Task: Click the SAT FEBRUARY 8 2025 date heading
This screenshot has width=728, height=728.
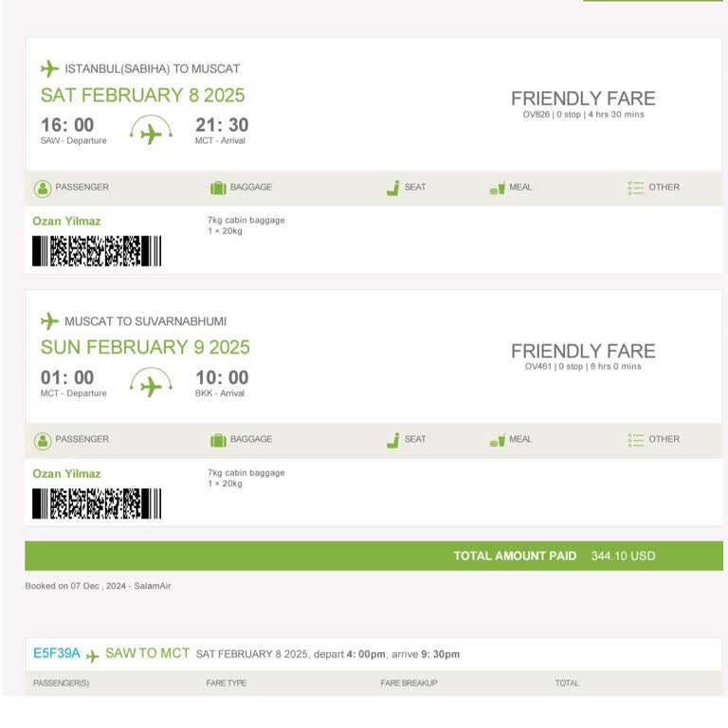Action: coord(142,95)
